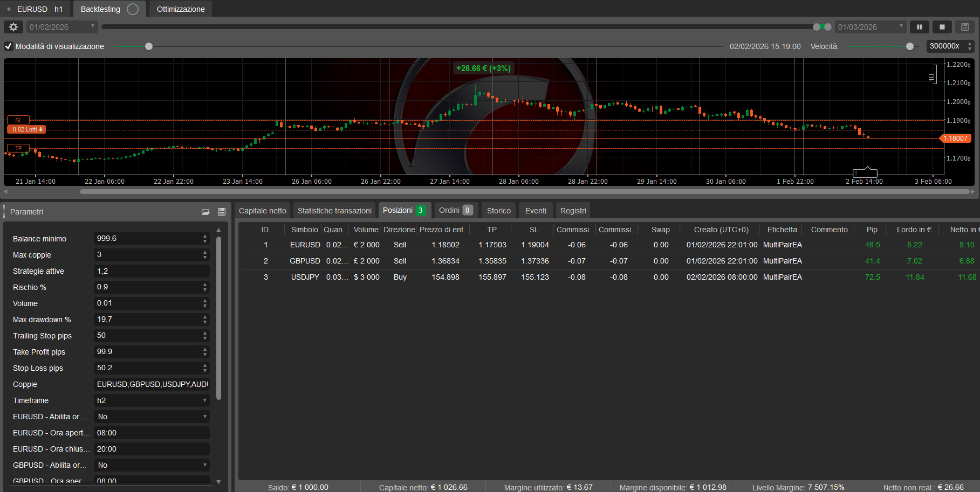Stop the backtest with the stop icon
Viewport: 980px width, 492px height.
(x=942, y=26)
